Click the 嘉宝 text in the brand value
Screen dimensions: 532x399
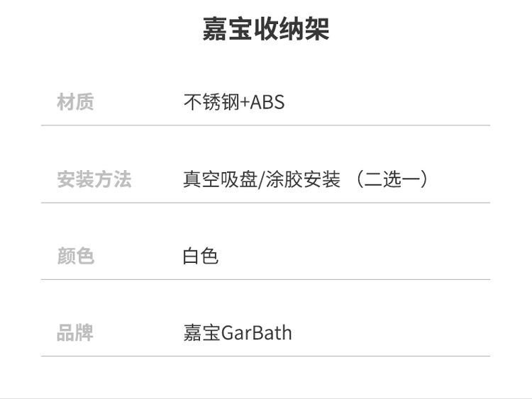coord(201,332)
